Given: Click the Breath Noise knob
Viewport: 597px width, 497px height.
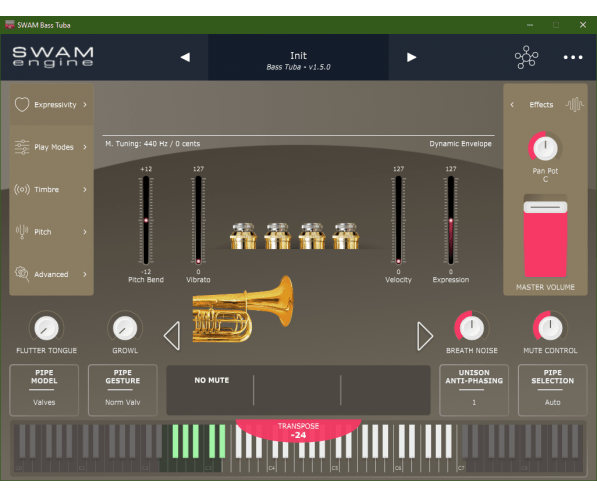Looking at the screenshot, I should pyautogui.click(x=472, y=328).
